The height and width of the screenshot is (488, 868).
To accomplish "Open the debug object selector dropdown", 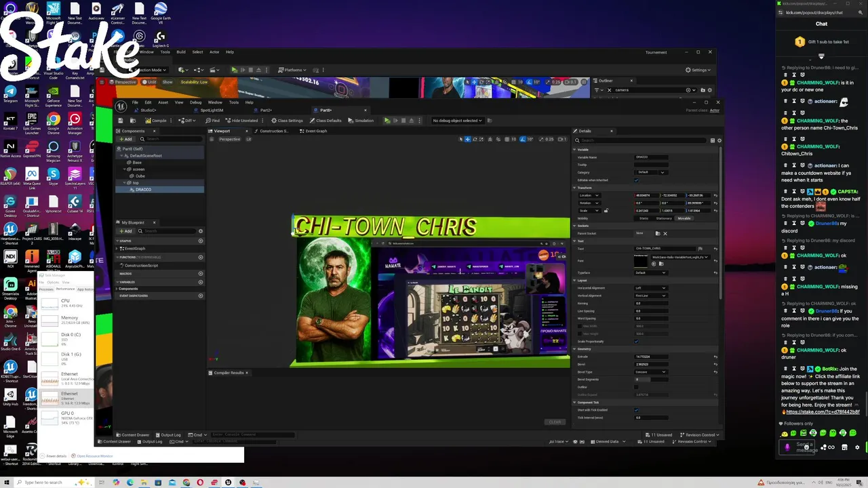I will pos(458,121).
